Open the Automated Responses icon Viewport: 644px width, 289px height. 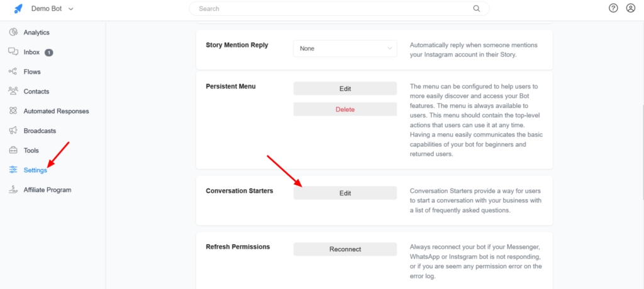point(13,111)
